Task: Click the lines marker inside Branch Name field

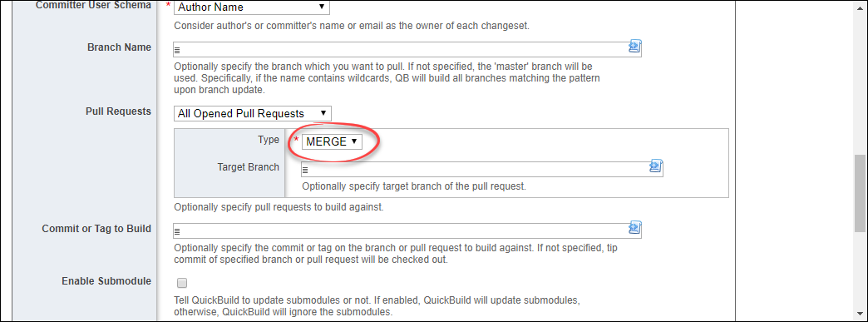Action: [178, 51]
